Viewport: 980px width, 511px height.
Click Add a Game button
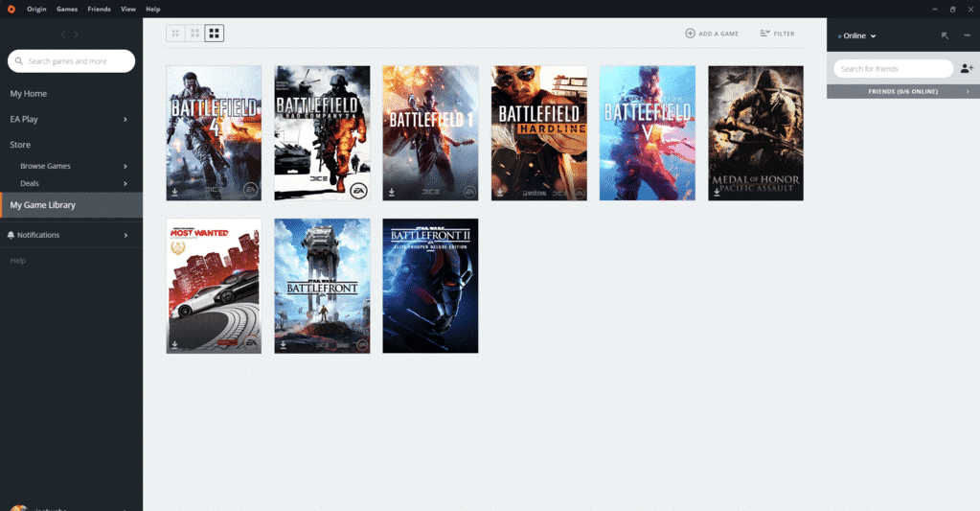pos(712,34)
